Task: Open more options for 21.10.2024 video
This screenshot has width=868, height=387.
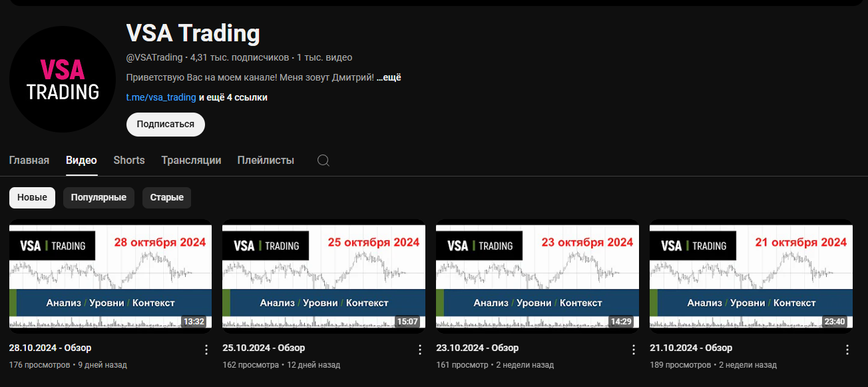Action: [x=847, y=350]
